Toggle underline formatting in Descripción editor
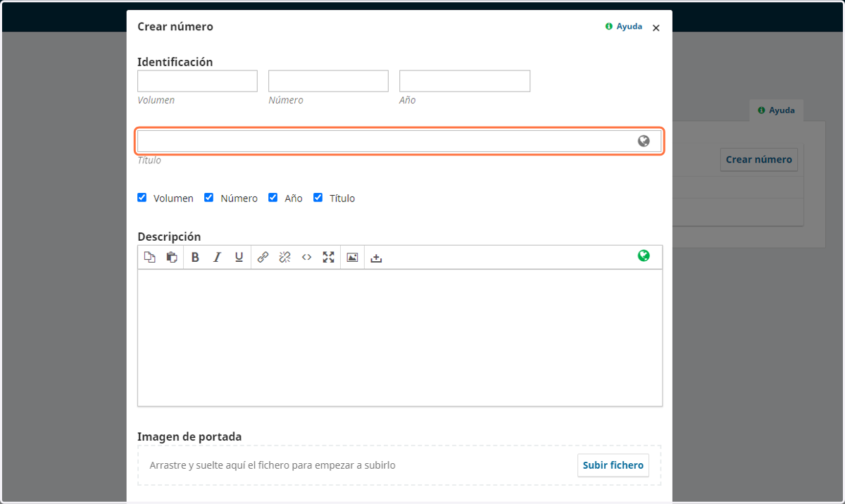The image size is (845, 504). [x=239, y=258]
